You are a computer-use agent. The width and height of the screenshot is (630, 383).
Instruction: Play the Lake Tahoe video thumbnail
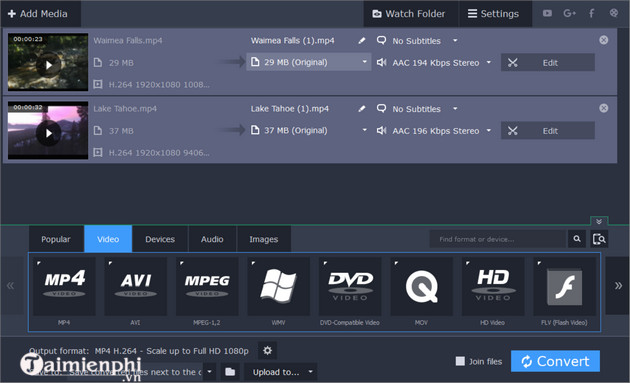click(48, 133)
